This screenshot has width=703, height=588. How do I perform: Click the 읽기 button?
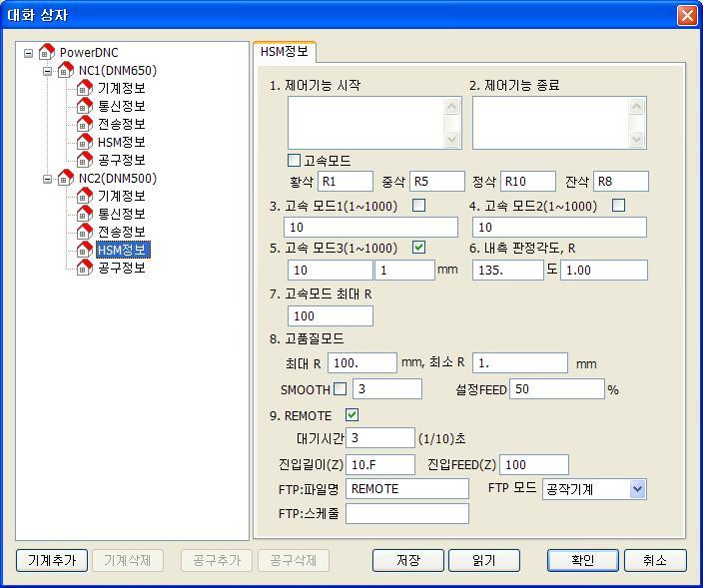coord(484,560)
